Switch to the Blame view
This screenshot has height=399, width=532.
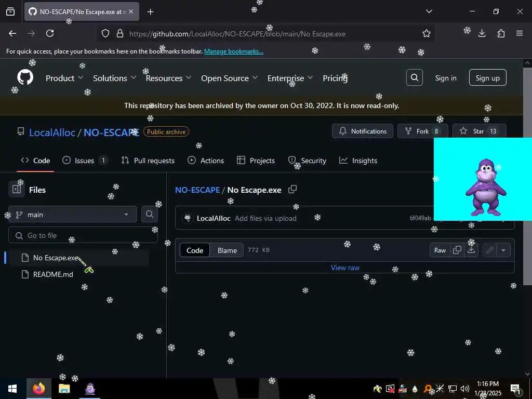227,250
